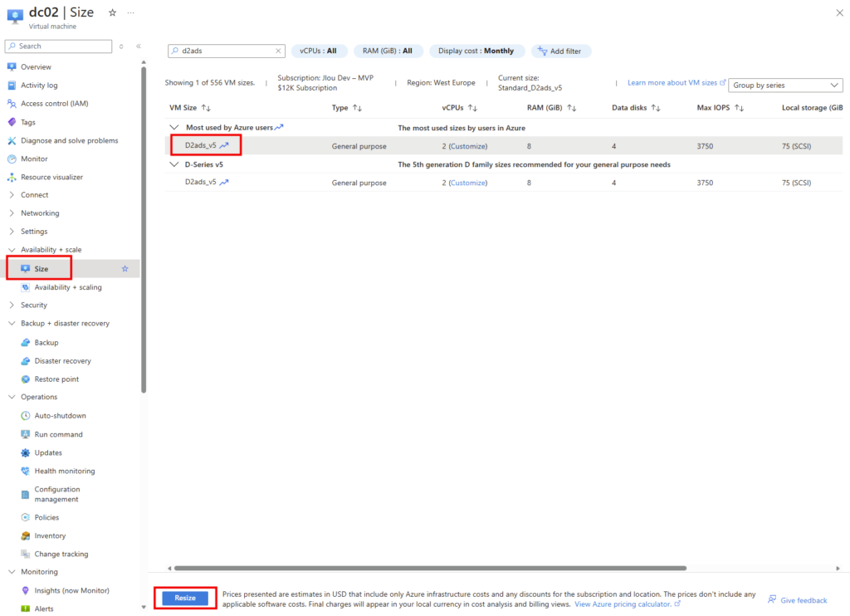The width and height of the screenshot is (850, 616).
Task: Sort by the Data disks column
Action: point(636,108)
